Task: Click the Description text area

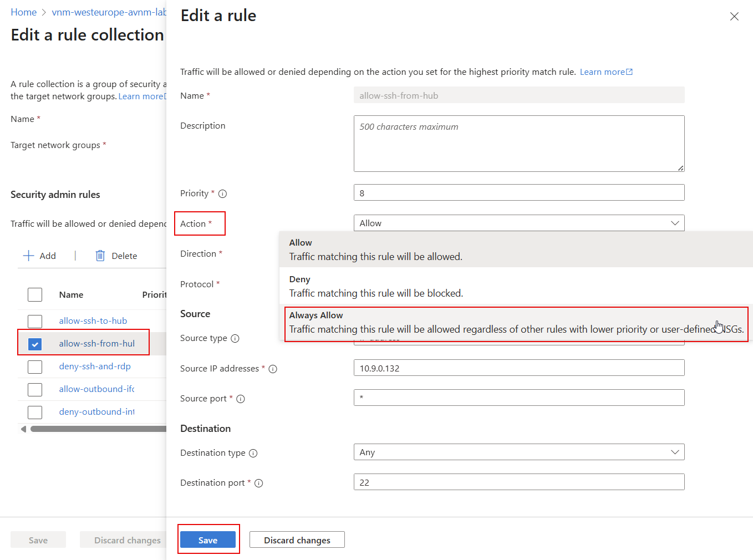Action: pyautogui.click(x=518, y=144)
